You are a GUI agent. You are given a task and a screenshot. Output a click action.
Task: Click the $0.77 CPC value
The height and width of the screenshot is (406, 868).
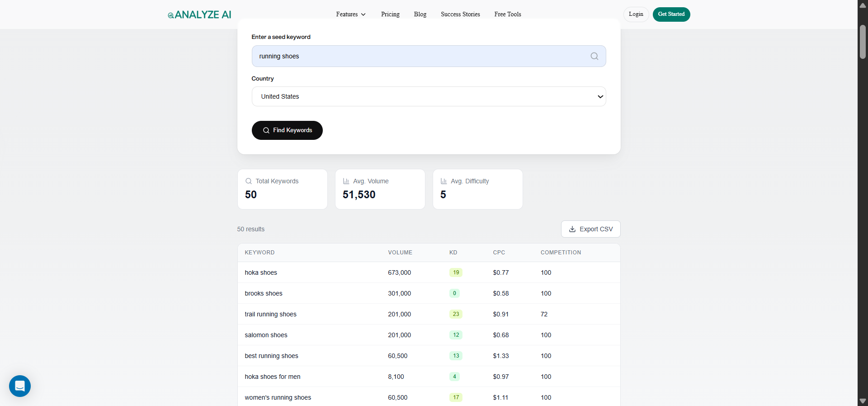500,272
